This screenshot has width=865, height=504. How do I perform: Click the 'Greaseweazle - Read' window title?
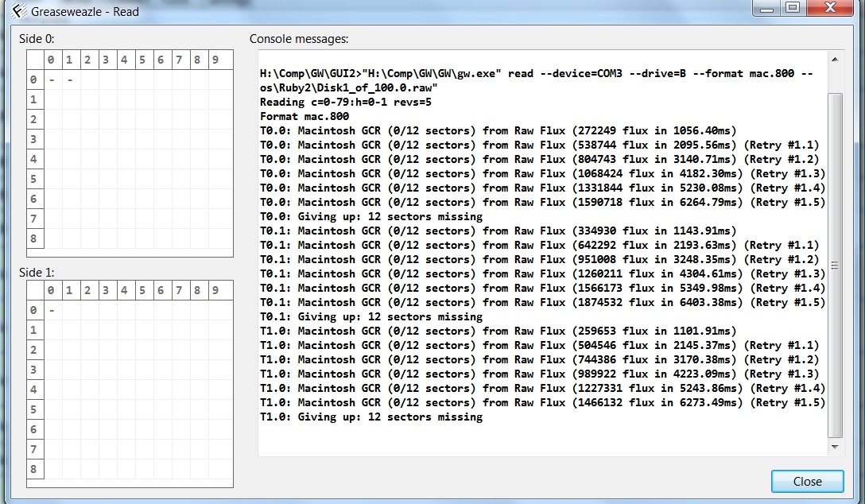click(x=85, y=12)
